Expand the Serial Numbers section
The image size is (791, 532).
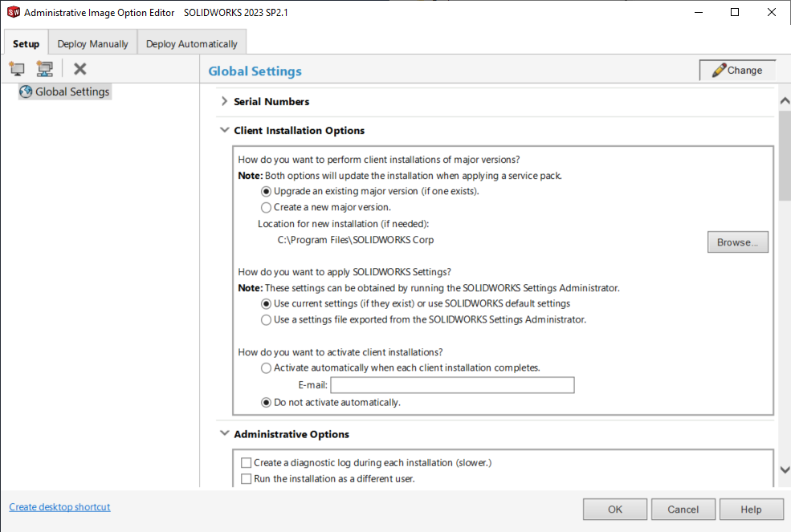[x=224, y=102]
